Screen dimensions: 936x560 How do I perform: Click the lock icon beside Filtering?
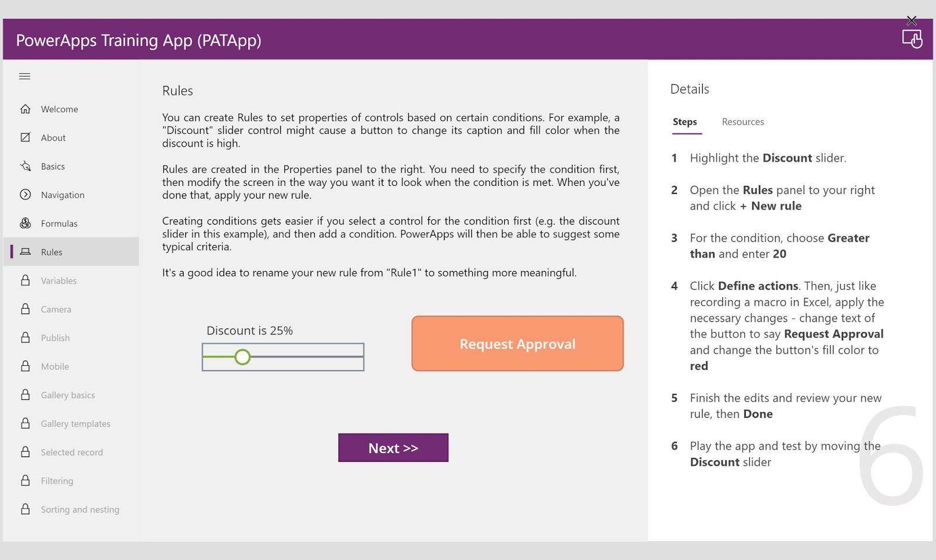coord(25,481)
